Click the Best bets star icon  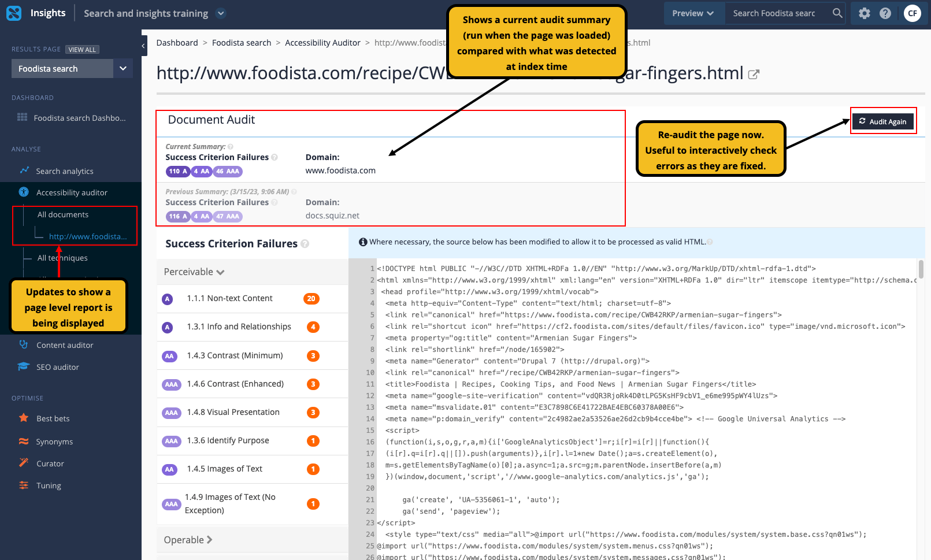point(24,418)
